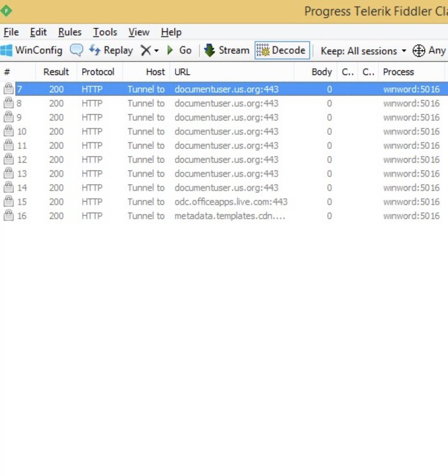Click the Replay button

[111, 50]
